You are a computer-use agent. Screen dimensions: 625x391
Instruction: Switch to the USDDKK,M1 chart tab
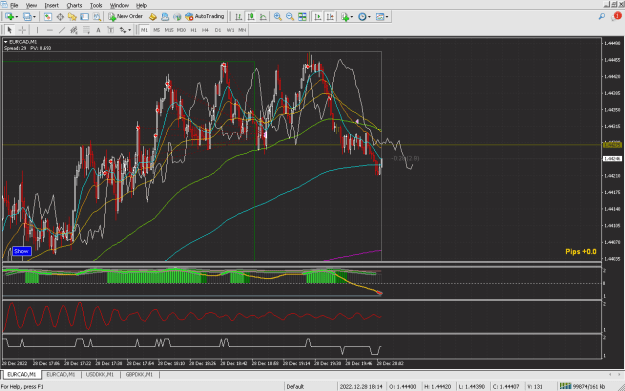(100, 375)
